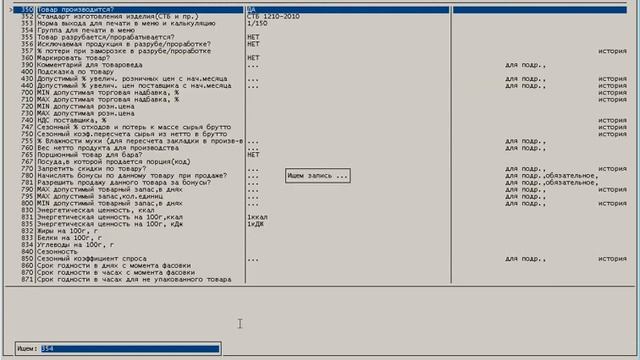
Task: Select row 832 'Жиры на 100г, г'
Action: [x=320, y=231]
